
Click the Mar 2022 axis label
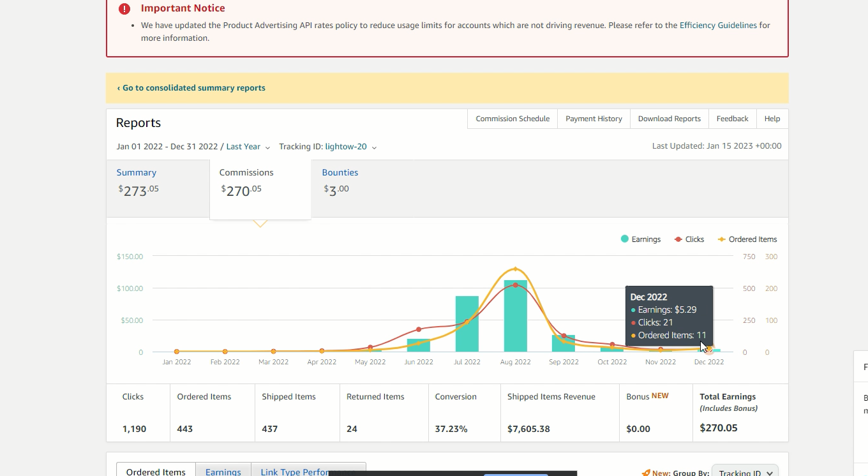pos(273,362)
